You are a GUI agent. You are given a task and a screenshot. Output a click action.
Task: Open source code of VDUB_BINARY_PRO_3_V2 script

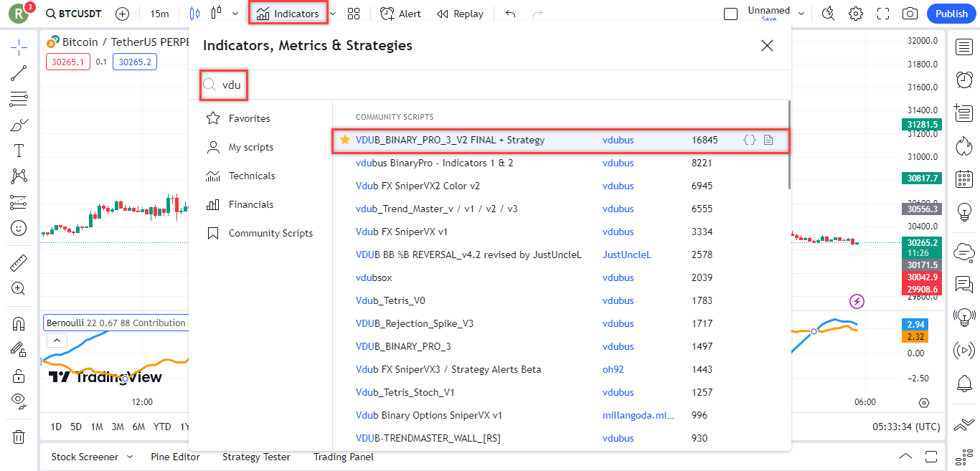point(750,140)
